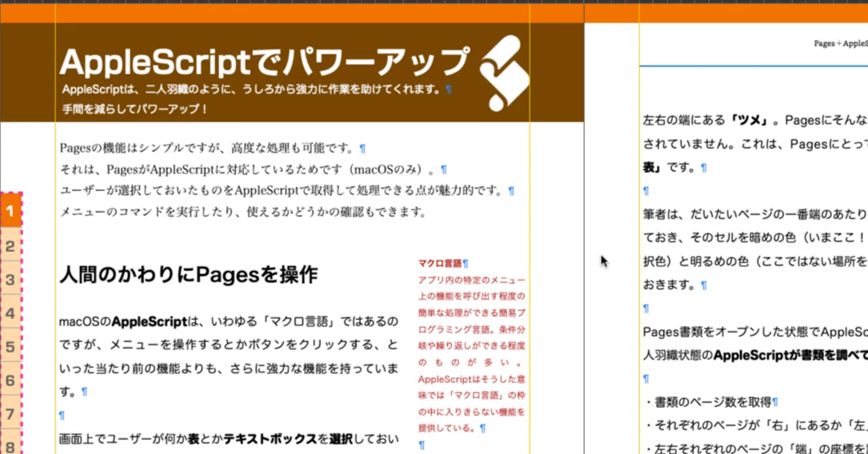Screen dimensions: 868x454
Task: Select tab index table cell 7
Action: 11,413
